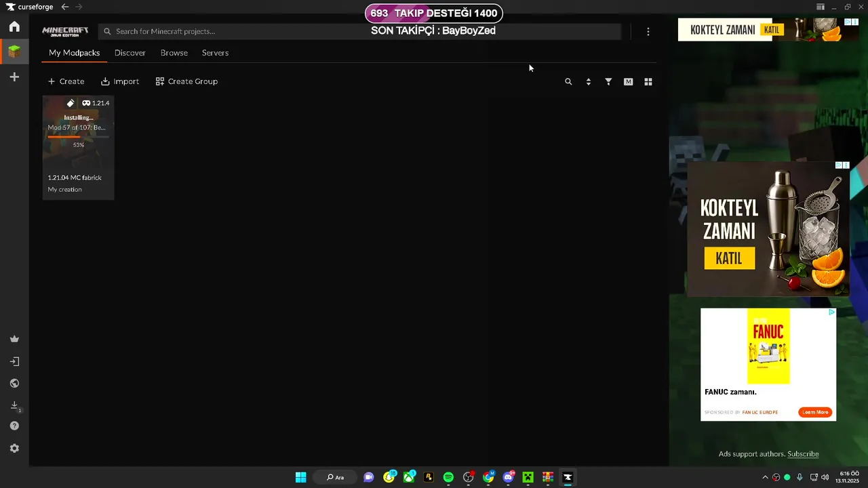Image resolution: width=868 pixels, height=488 pixels.
Task: Open Google Chrome from the taskbar
Action: tap(488, 477)
